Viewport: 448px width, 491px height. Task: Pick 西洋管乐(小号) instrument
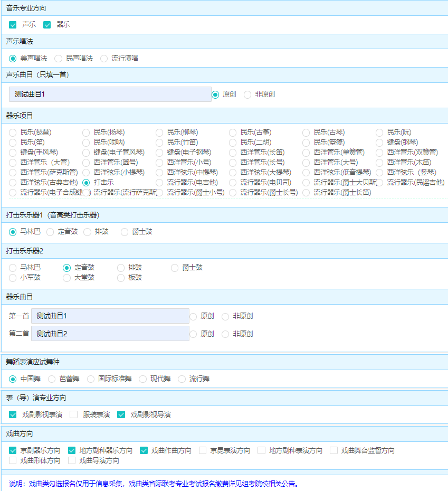159,163
